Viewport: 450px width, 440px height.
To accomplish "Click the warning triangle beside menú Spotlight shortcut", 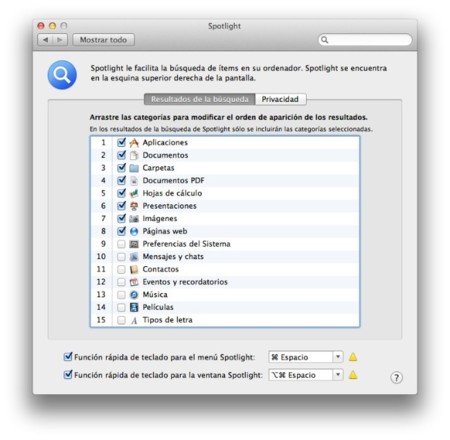I will coord(353,357).
